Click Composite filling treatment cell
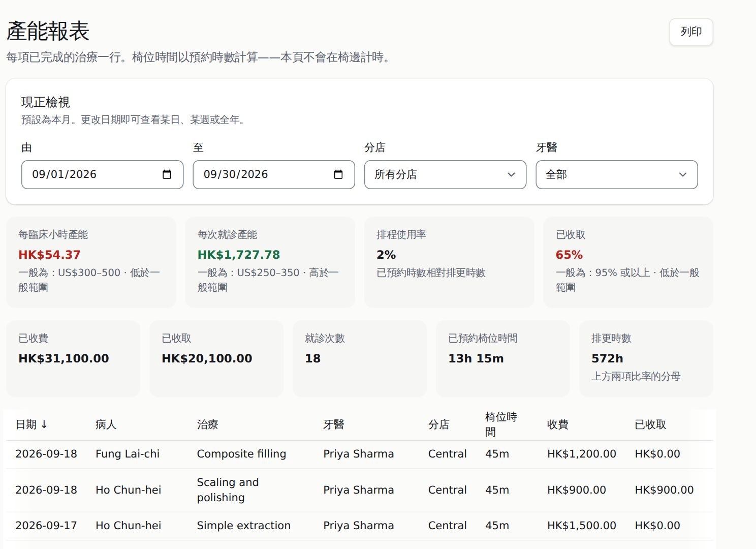The height and width of the screenshot is (549, 756). (x=241, y=454)
